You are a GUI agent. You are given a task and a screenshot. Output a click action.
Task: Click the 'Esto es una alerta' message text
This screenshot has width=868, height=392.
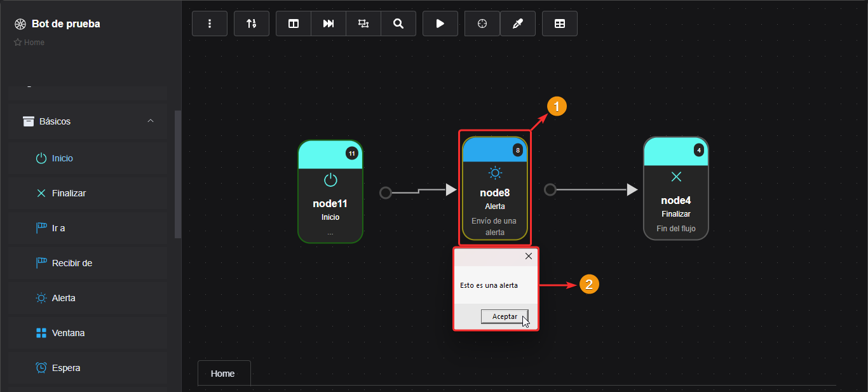pyautogui.click(x=489, y=285)
